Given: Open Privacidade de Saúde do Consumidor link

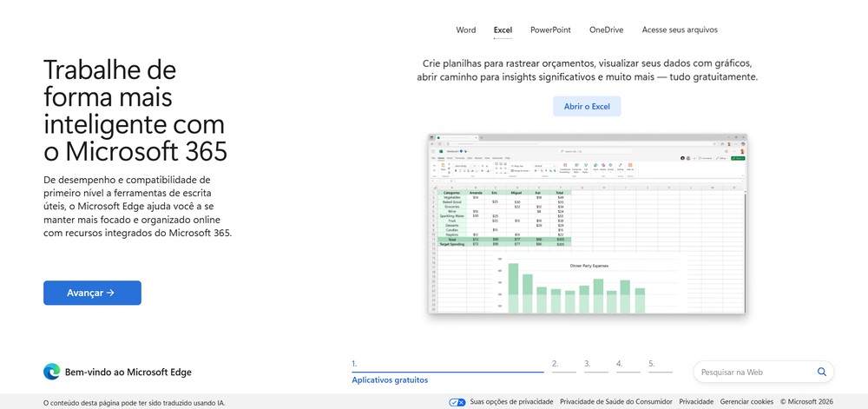Looking at the screenshot, I should pyautogui.click(x=616, y=402).
